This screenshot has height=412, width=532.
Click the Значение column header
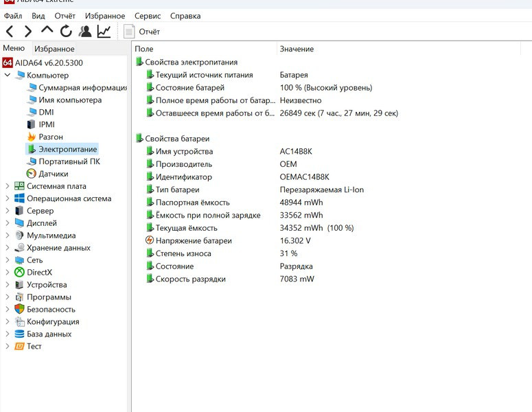(297, 49)
